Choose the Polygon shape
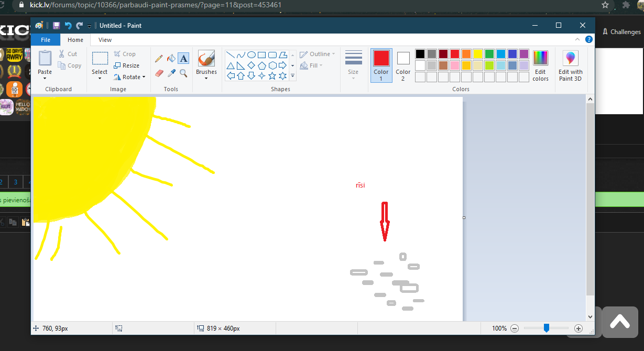 282,55
